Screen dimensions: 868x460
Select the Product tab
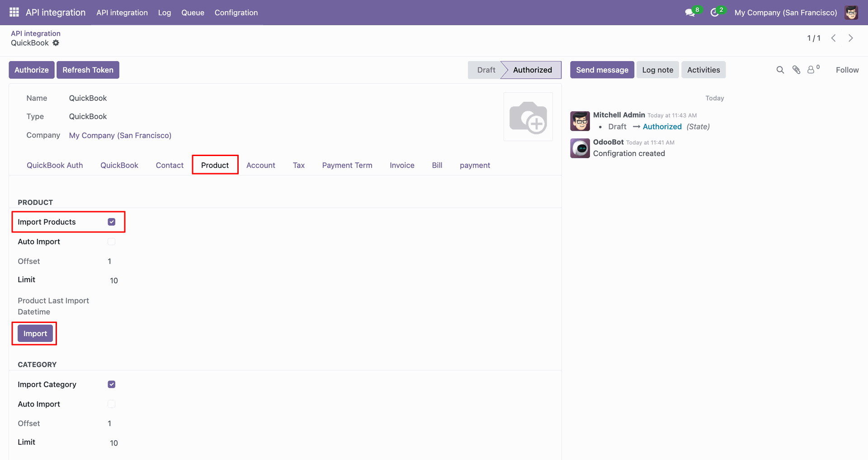(x=215, y=165)
